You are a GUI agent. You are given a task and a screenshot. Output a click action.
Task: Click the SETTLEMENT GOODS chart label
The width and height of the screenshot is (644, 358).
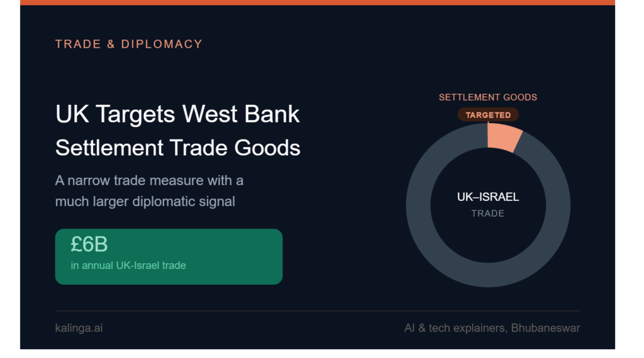point(488,97)
